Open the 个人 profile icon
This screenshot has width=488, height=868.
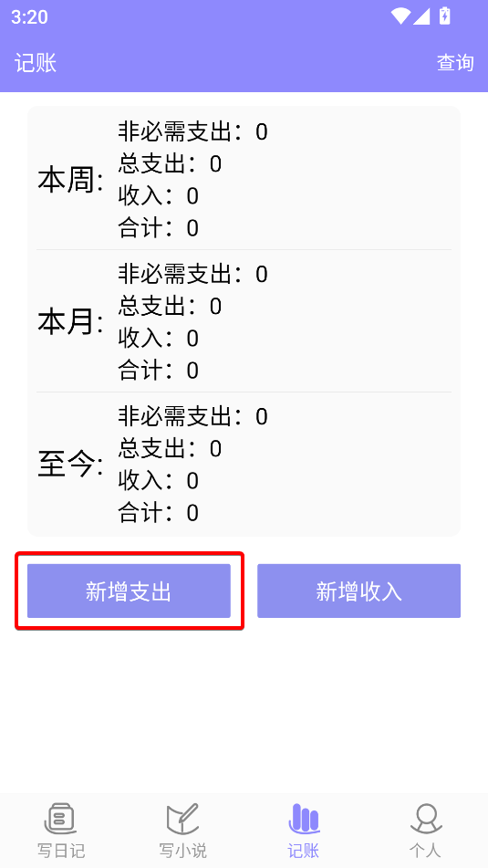(x=426, y=820)
